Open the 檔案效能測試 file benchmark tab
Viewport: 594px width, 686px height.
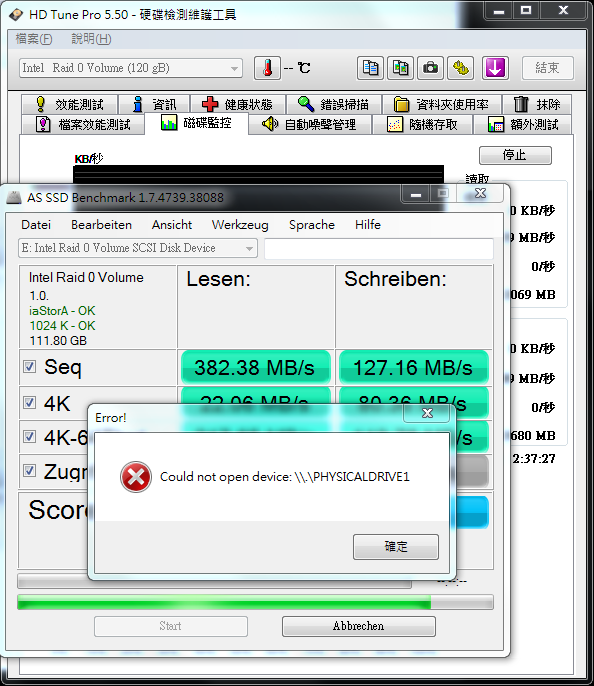point(83,125)
